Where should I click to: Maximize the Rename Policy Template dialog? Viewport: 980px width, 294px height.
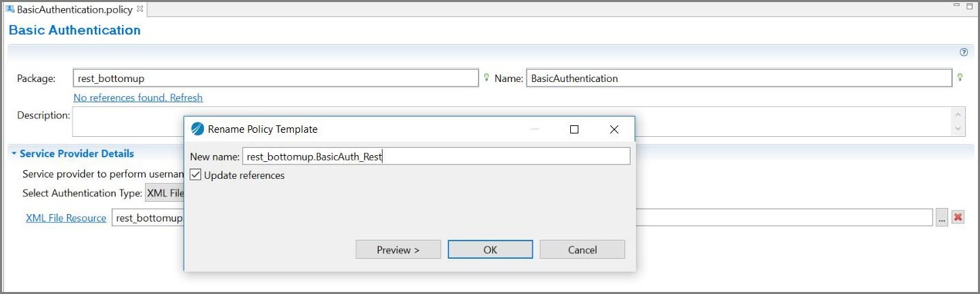[574, 129]
